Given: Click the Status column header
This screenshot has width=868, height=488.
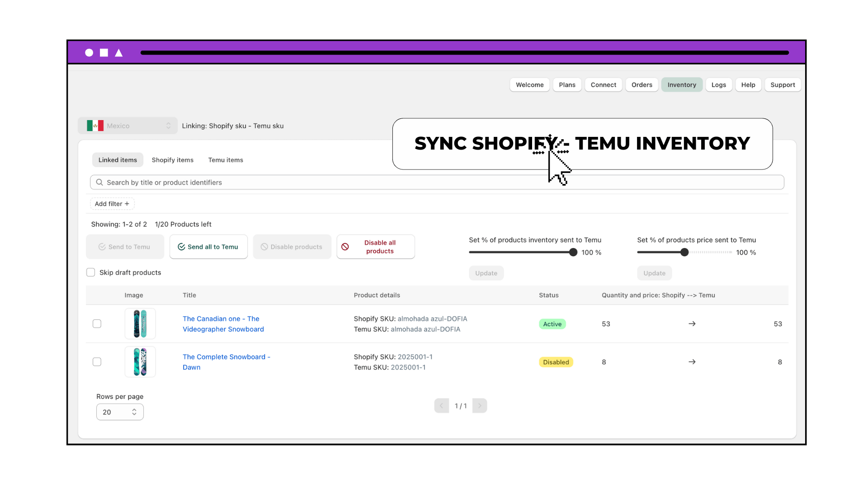Looking at the screenshot, I should point(549,295).
